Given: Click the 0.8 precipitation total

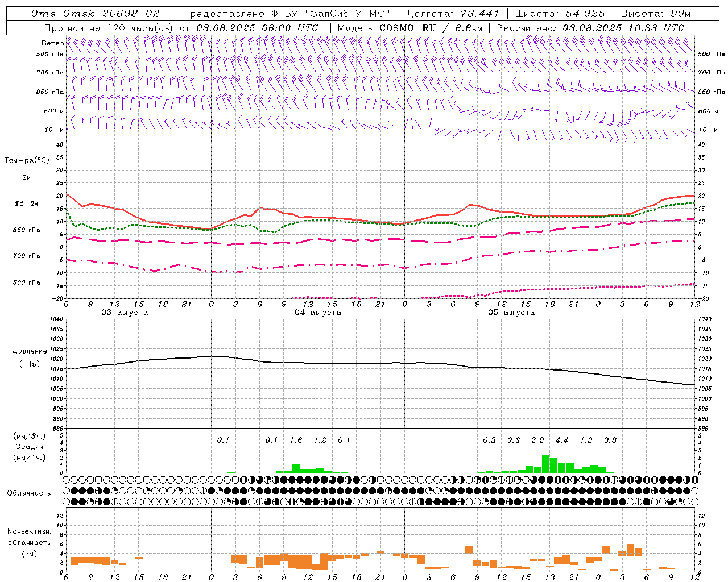Looking at the screenshot, I should pyautogui.click(x=610, y=440).
